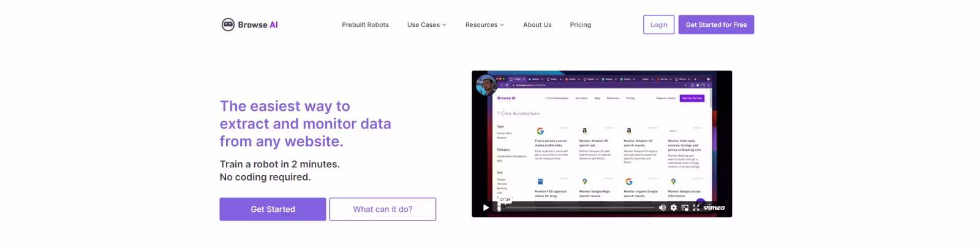
Task: Expand the Use Cases dropdown menu
Action: 426,25
